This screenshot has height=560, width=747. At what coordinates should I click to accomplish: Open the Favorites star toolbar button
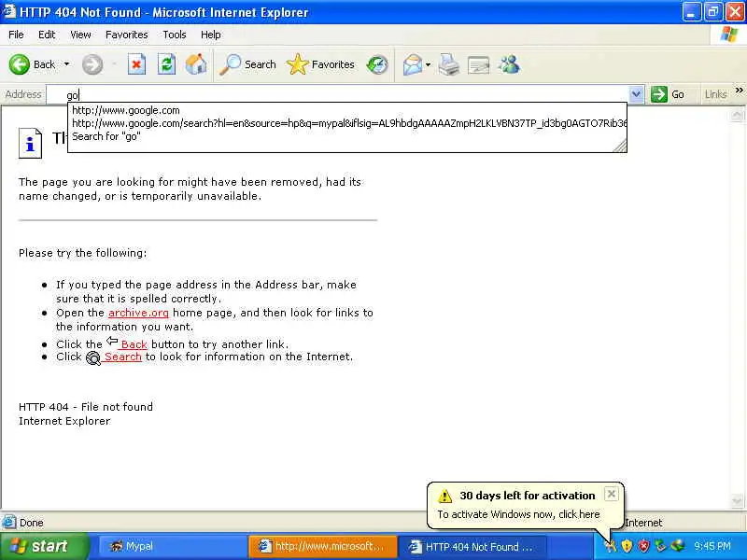point(320,64)
